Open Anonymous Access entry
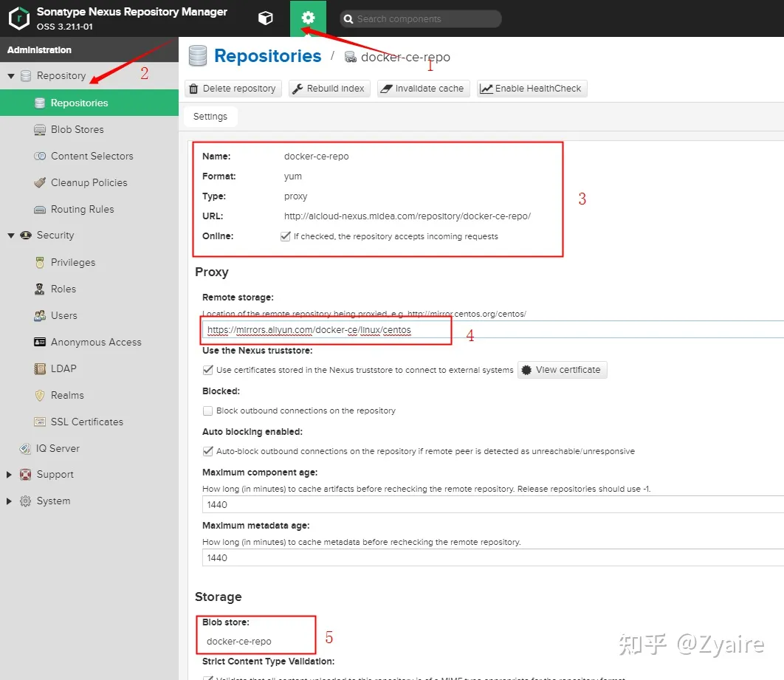 tap(96, 342)
